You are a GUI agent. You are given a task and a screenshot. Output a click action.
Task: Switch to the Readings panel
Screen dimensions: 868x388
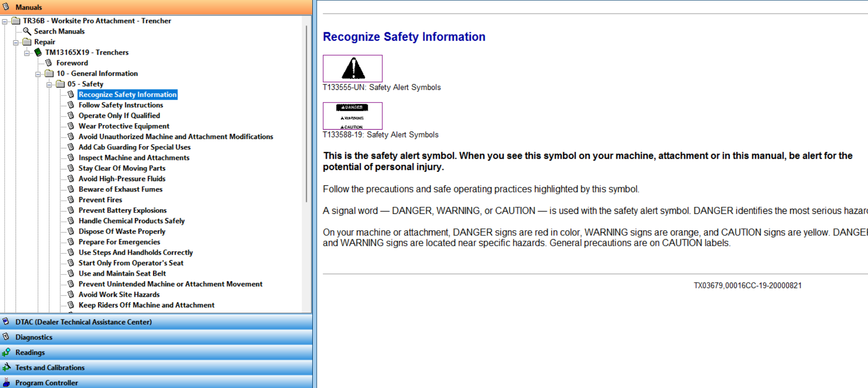[156, 352]
